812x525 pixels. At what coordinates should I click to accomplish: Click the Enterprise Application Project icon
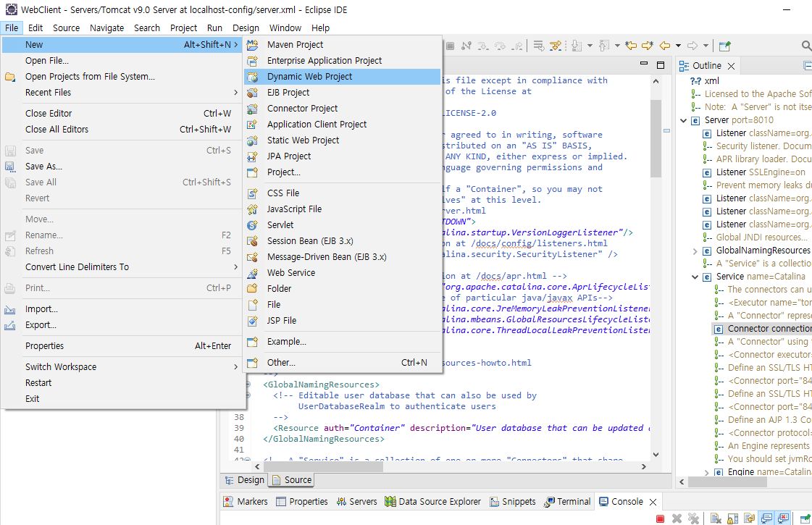click(252, 61)
